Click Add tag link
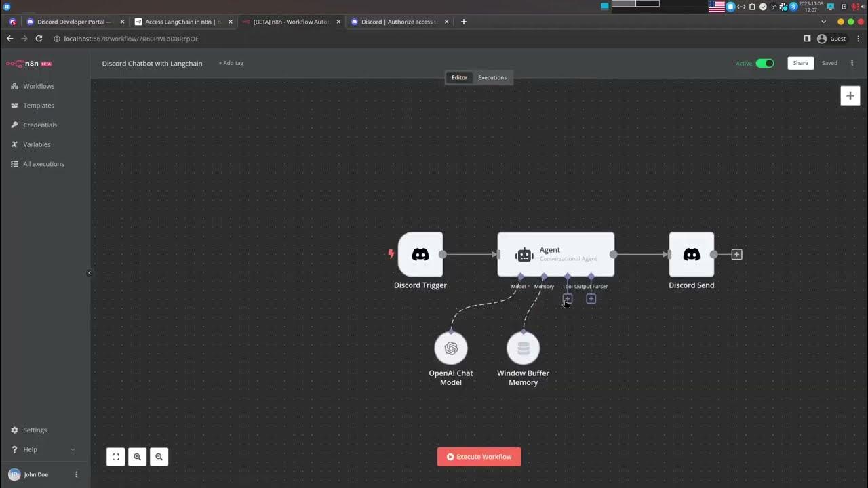868x488 pixels. point(231,63)
